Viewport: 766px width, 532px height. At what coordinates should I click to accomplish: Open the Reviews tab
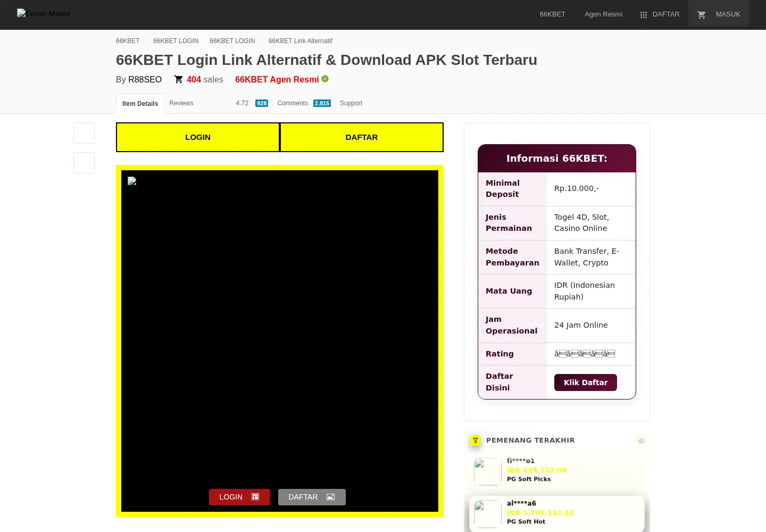(x=181, y=103)
